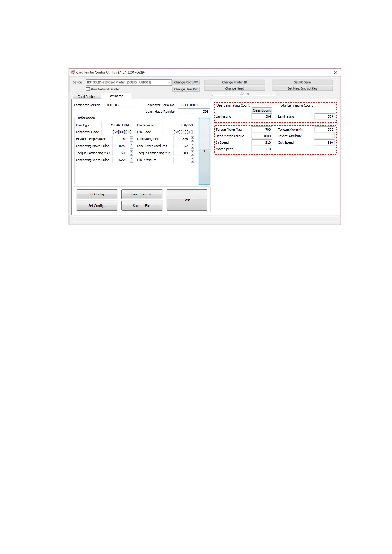
Task: Close the Config Utility window with X
Action: pos(336,72)
